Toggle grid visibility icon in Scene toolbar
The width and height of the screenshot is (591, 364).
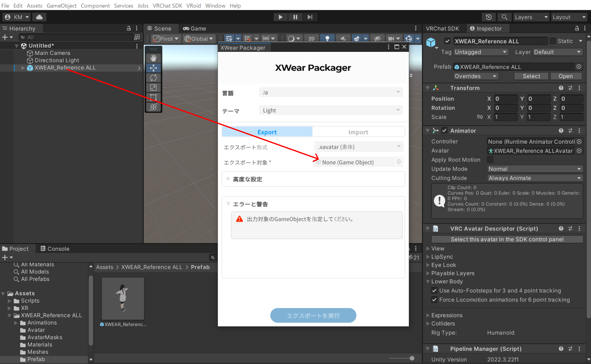pos(229,39)
